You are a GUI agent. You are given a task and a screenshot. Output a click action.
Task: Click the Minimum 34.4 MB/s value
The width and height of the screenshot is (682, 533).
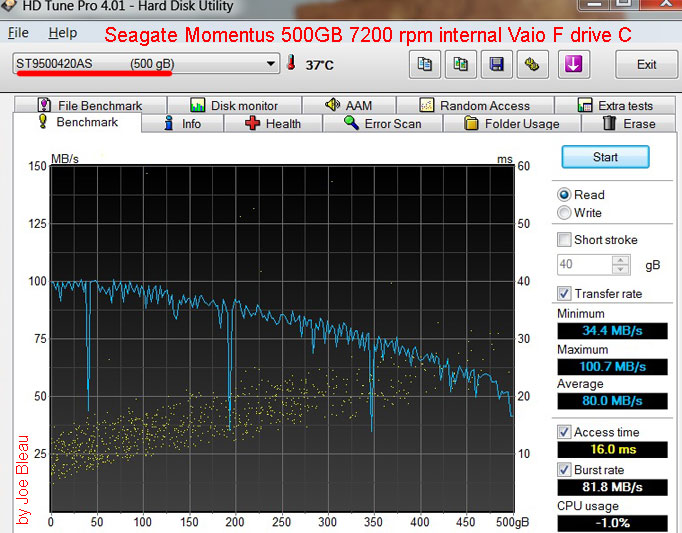tap(612, 331)
